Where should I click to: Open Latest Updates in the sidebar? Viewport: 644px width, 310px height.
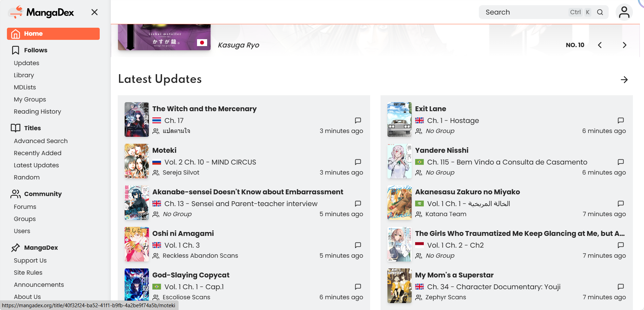point(36,165)
